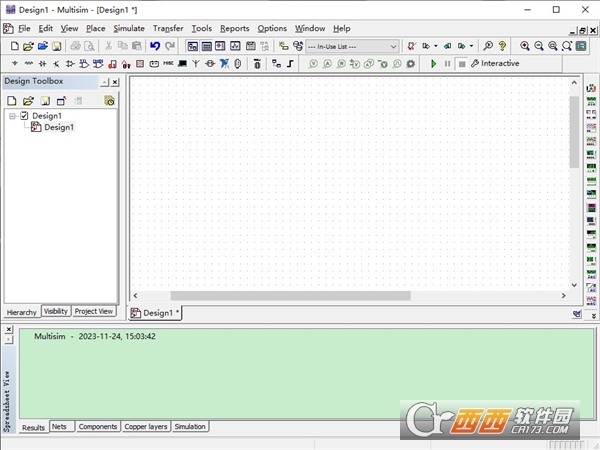Viewport: 600px width, 450px height.
Task: Run the simulation with green play button
Action: pyautogui.click(x=433, y=64)
